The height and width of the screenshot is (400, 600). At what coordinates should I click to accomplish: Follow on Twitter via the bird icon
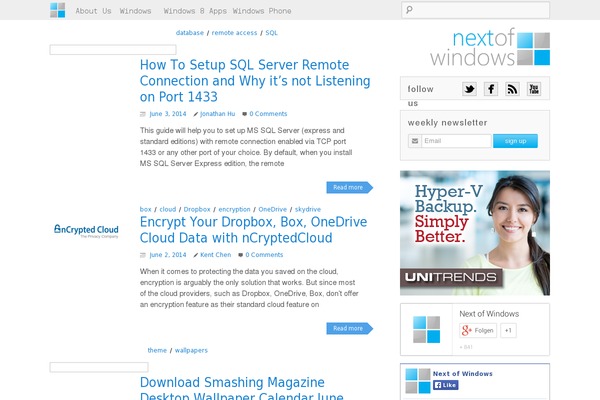pos(469,89)
